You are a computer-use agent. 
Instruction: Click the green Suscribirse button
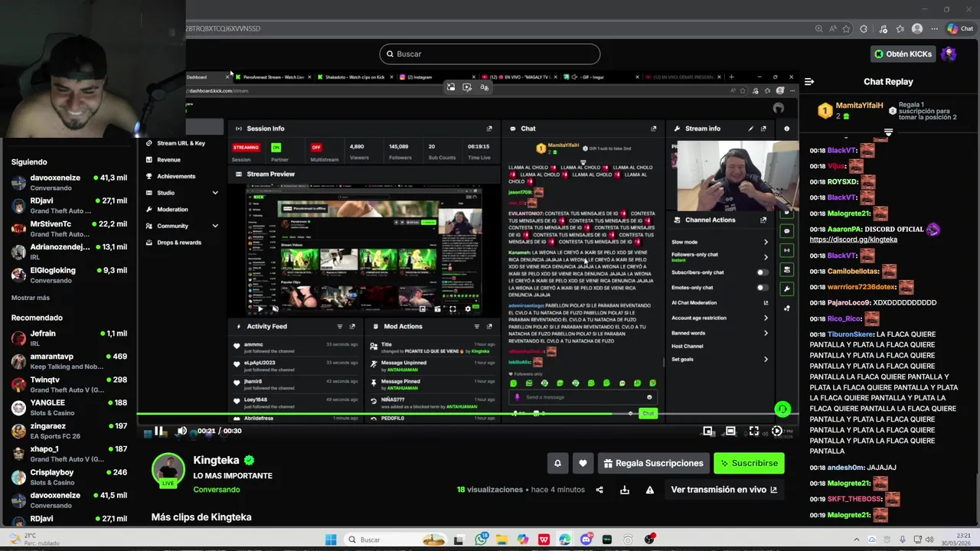coord(747,463)
